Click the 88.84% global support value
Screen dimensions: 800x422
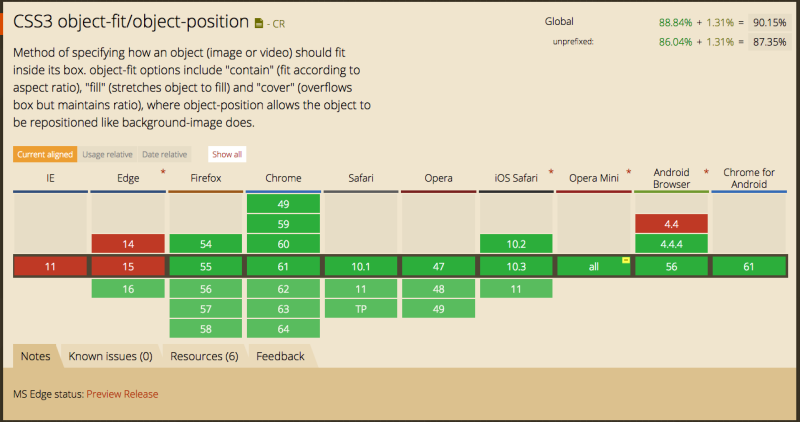pyautogui.click(x=675, y=22)
